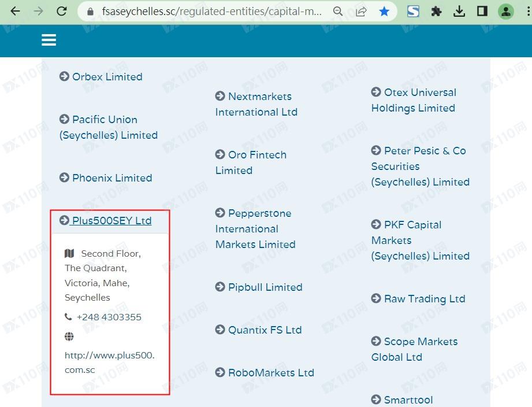The image size is (532, 407).
Task: Click the phone number +248 4303355
Action: [x=109, y=317]
